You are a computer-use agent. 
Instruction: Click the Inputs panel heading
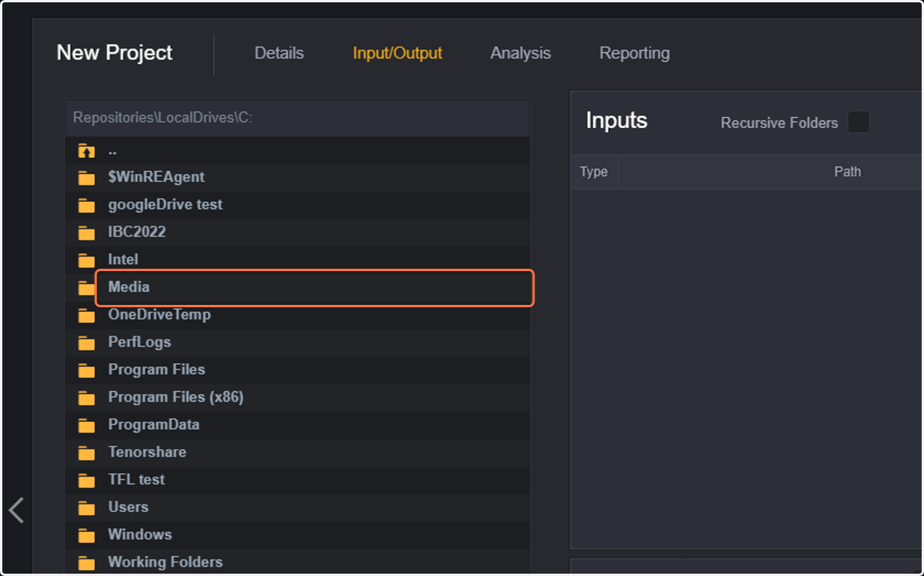[x=616, y=121]
